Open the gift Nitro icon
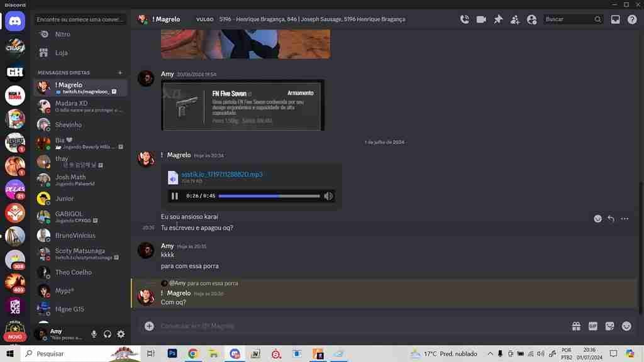Viewport: 644px width, 362px height. click(x=576, y=326)
